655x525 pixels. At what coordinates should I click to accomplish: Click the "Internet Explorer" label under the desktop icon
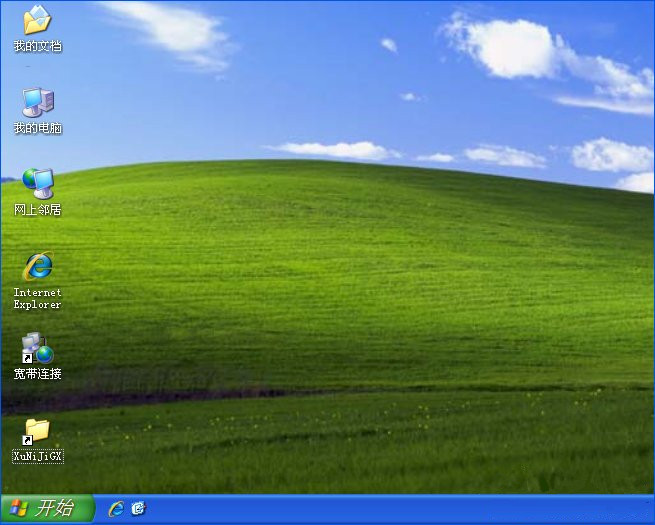pyautogui.click(x=37, y=298)
